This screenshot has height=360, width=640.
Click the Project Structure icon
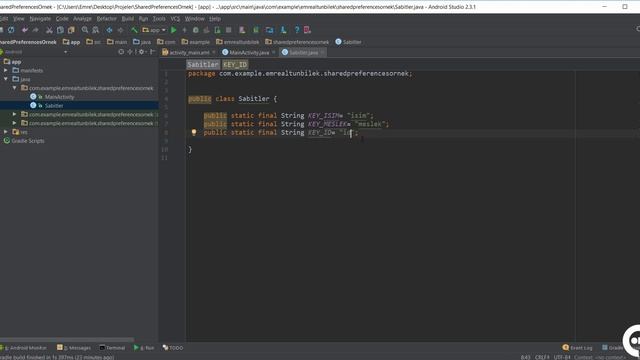[269, 30]
